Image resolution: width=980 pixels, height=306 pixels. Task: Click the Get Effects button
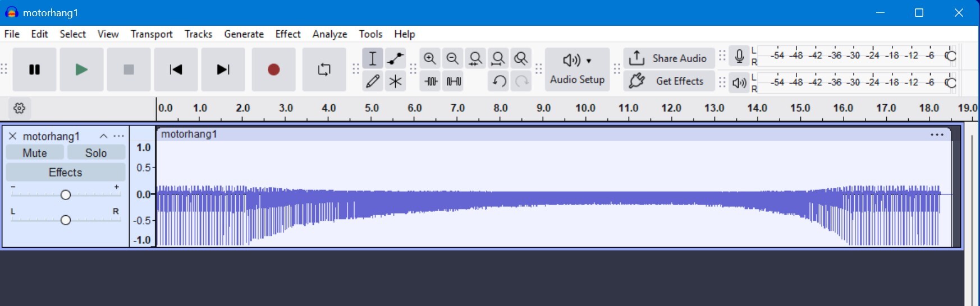[x=668, y=81]
